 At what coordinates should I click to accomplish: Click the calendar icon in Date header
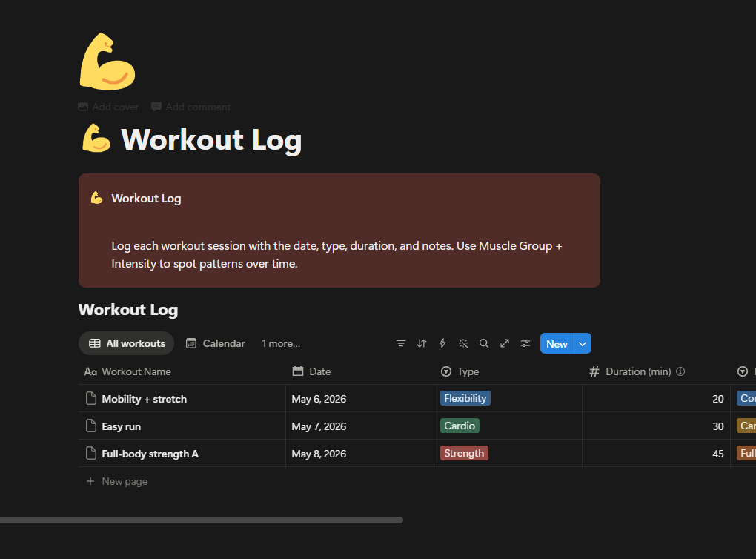(298, 371)
